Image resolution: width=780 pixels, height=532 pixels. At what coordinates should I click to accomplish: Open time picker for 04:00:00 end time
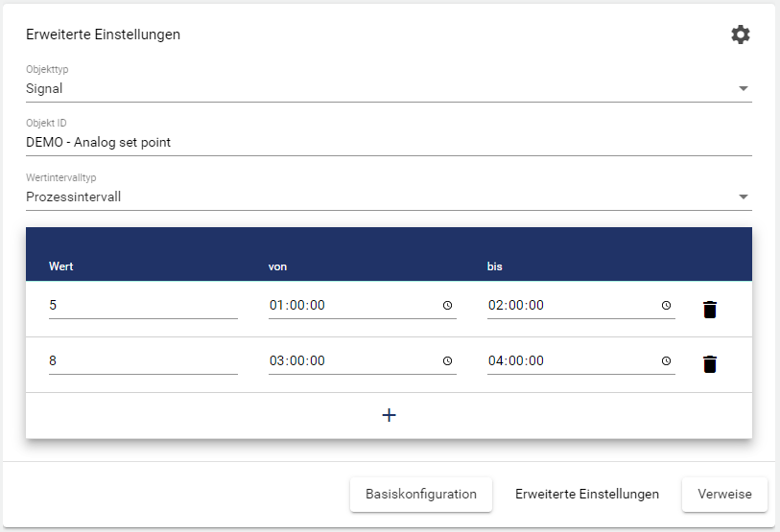666,361
